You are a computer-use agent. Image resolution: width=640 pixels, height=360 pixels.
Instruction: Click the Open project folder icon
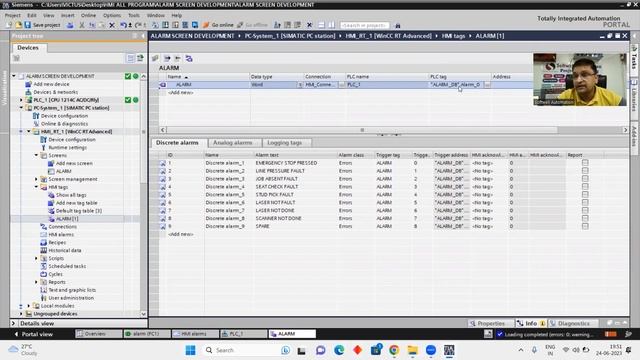pyautogui.click(x=18, y=25)
